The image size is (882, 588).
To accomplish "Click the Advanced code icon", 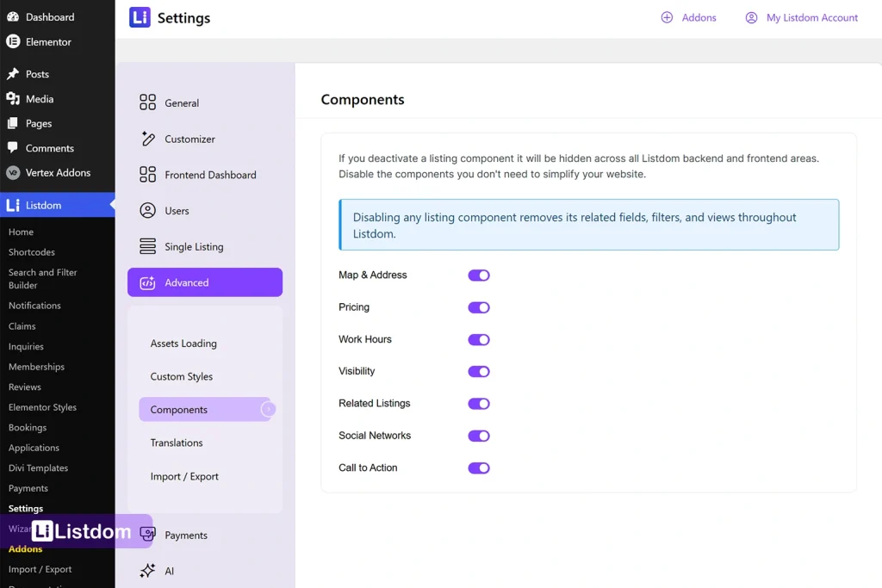I will pos(147,282).
